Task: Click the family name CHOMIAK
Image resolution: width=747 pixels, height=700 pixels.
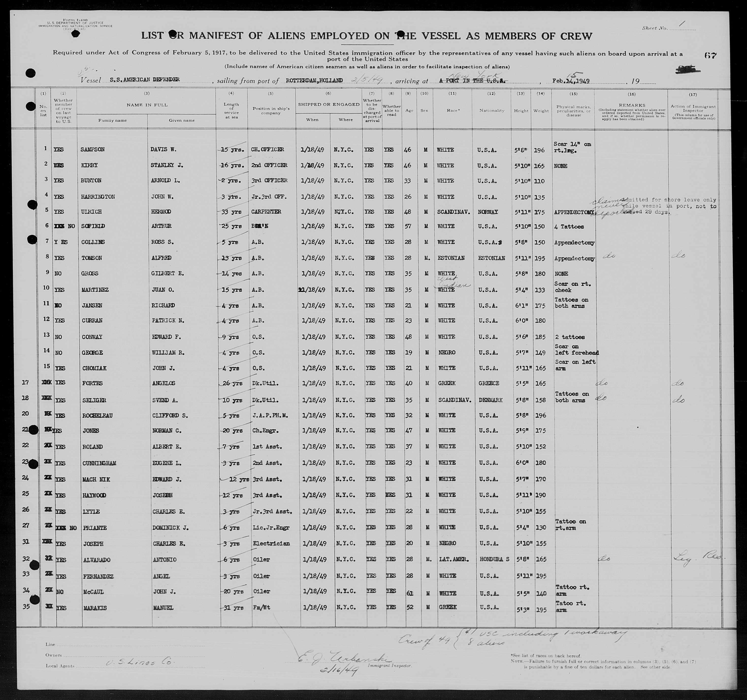Action: [94, 368]
